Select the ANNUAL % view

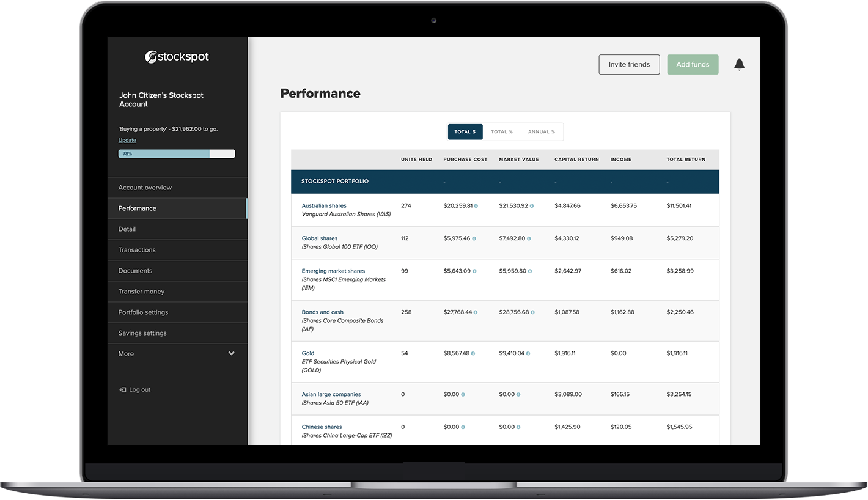click(x=542, y=131)
